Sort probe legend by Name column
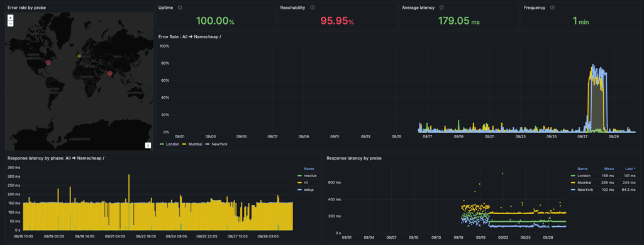 582,168
